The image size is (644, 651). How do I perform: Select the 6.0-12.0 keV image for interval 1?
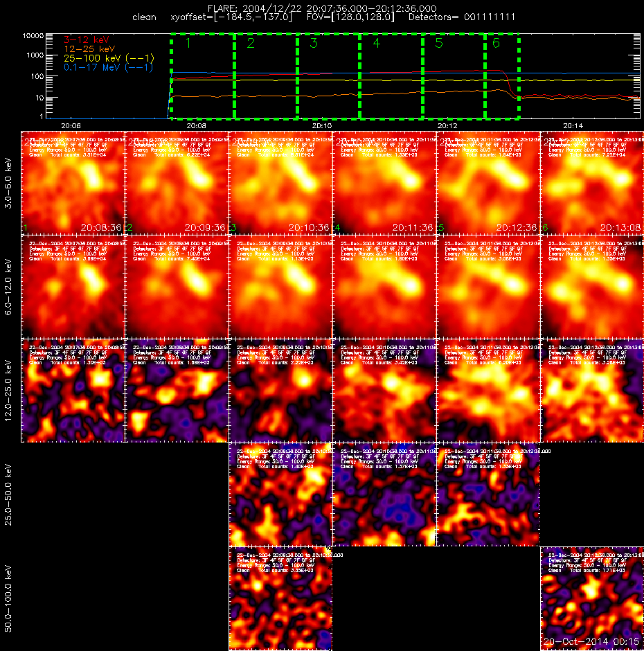point(73,287)
